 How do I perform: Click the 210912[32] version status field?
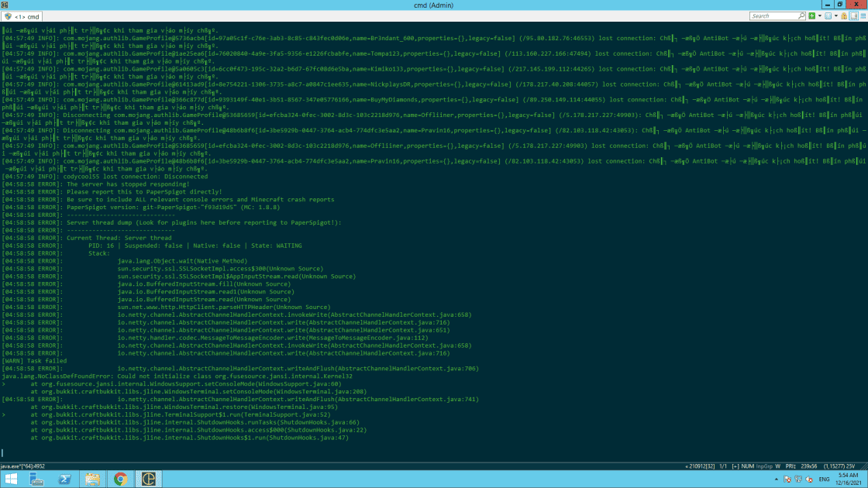pyautogui.click(x=700, y=466)
